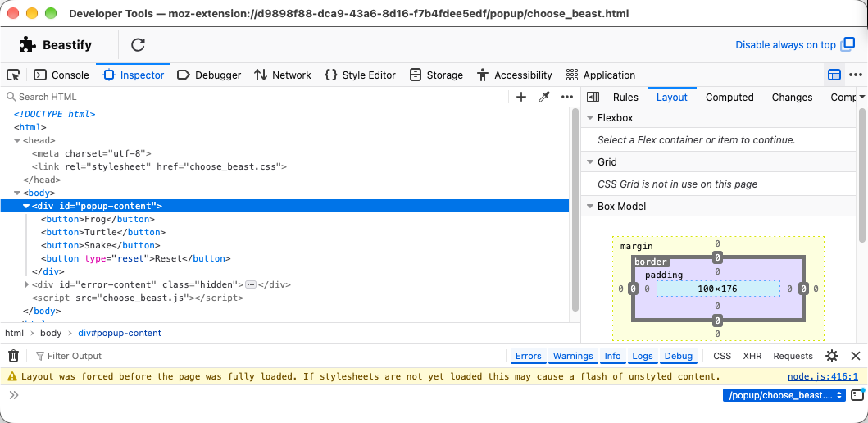Open the choose_beast.css link

(x=233, y=166)
